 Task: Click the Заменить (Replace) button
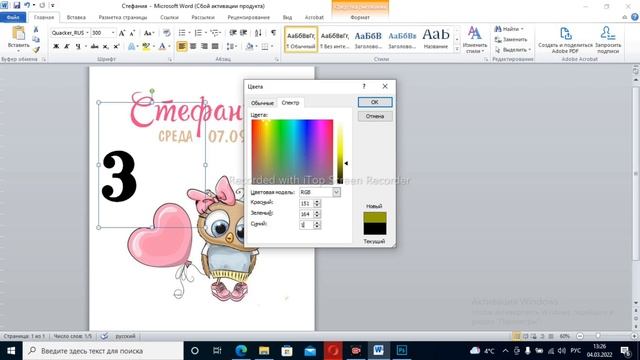pyautogui.click(x=511, y=40)
